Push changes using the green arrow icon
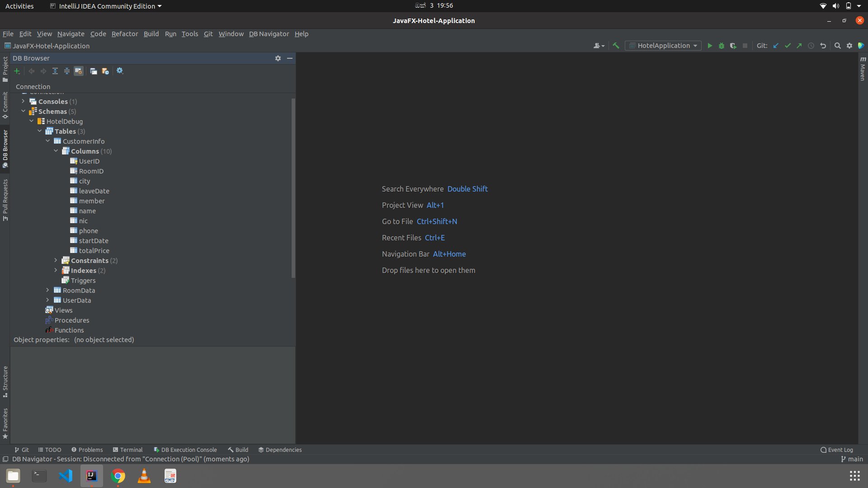 tap(799, 45)
